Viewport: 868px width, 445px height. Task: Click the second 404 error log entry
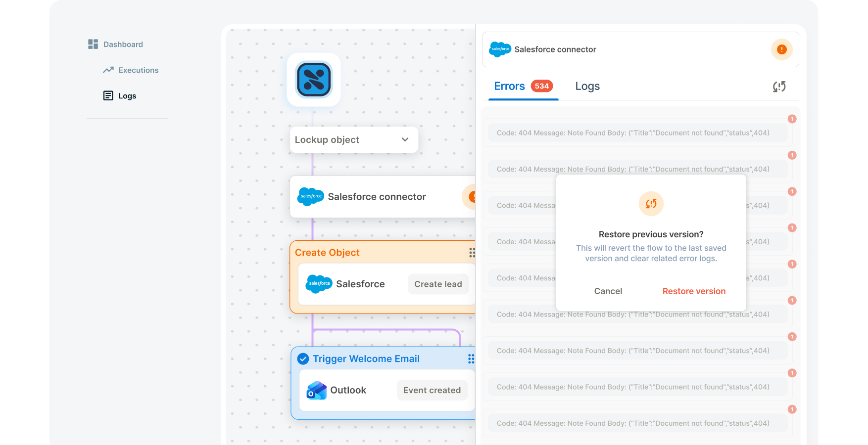pos(637,169)
